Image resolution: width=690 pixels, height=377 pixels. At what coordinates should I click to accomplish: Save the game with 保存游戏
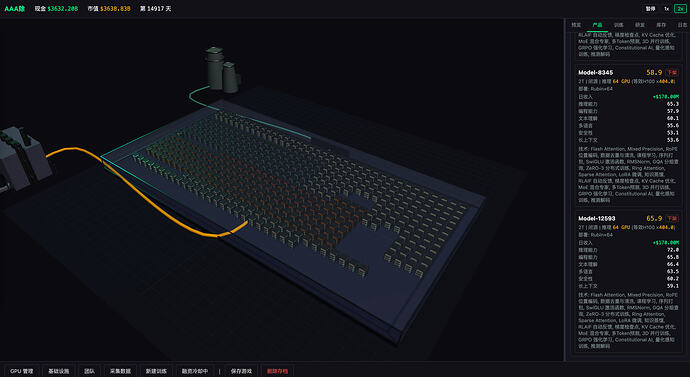point(242,371)
